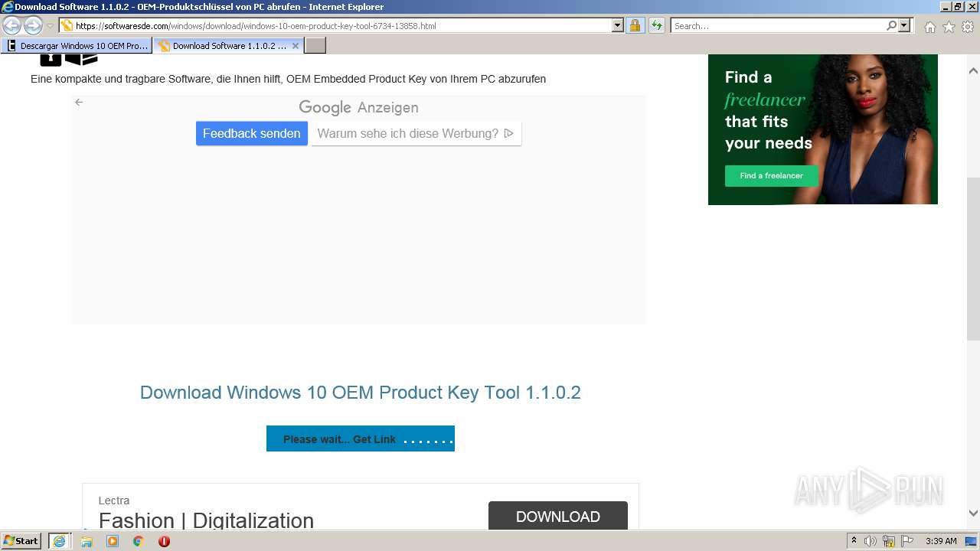Open Windows Explorer folder taskbar icon
Image resolution: width=980 pixels, height=551 pixels.
pyautogui.click(x=87, y=541)
